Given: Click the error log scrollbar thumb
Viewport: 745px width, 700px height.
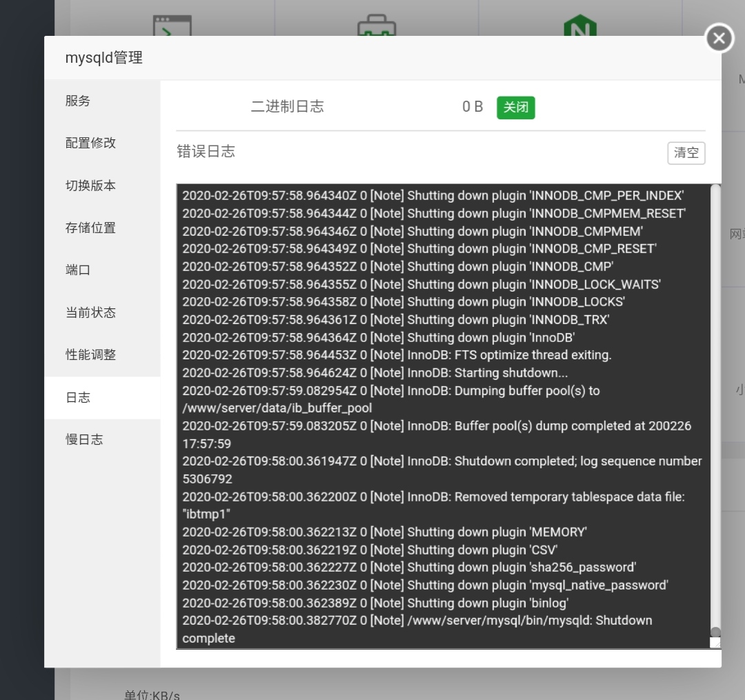Looking at the screenshot, I should point(715,632).
